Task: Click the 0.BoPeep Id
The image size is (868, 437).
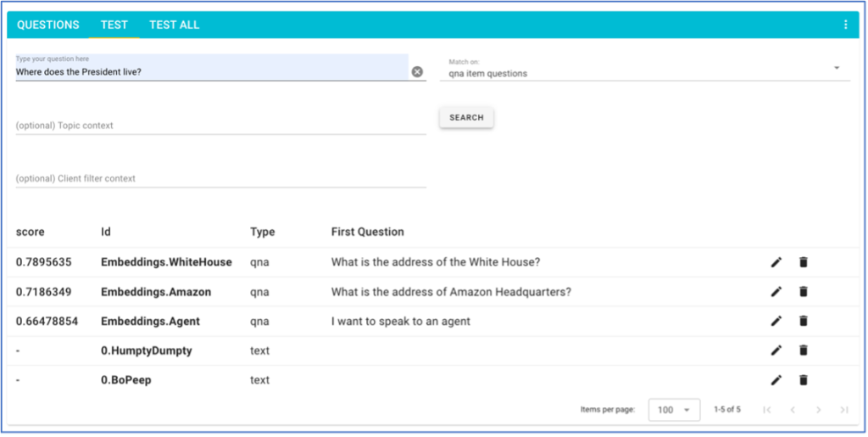Action: click(125, 380)
